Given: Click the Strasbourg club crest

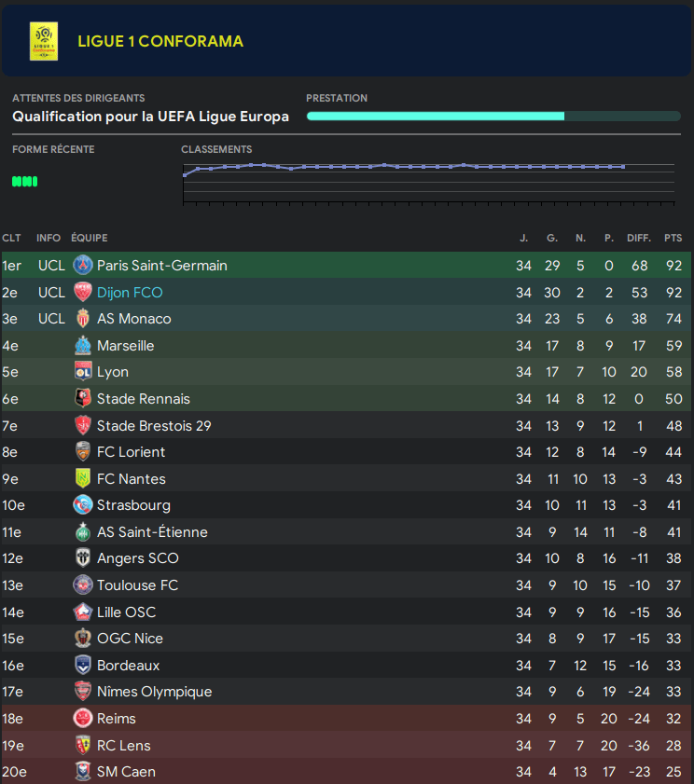Looking at the screenshot, I should pos(83,505).
